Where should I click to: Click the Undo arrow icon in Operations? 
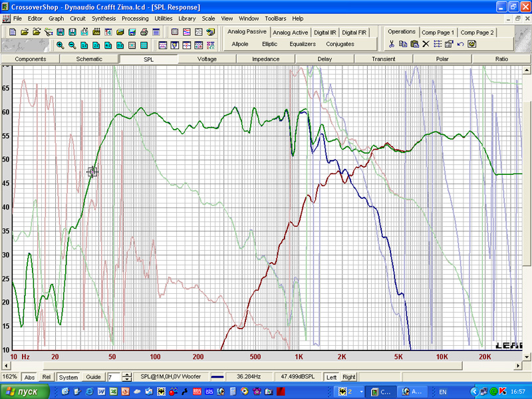(x=460, y=44)
